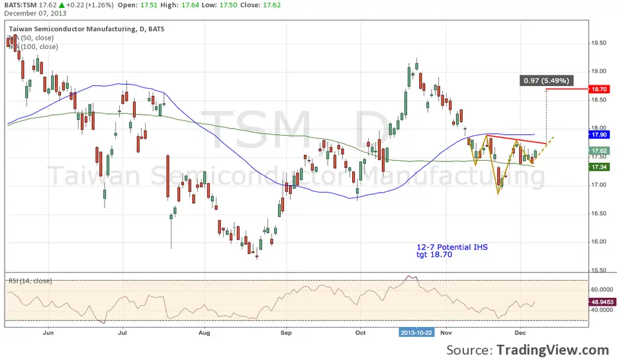Open the TradingView.com source link

tap(553, 350)
